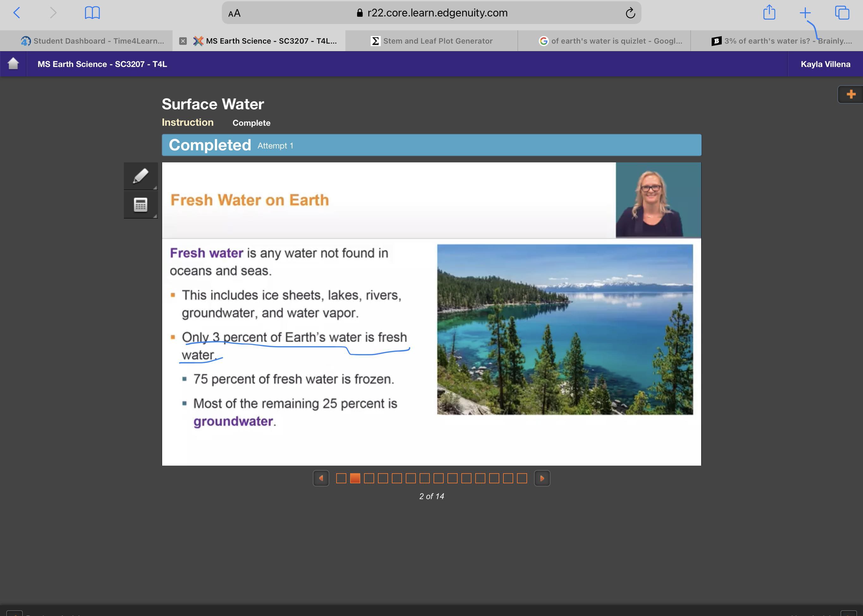
Task: Open a new Safari tab with plus icon
Action: click(x=805, y=13)
